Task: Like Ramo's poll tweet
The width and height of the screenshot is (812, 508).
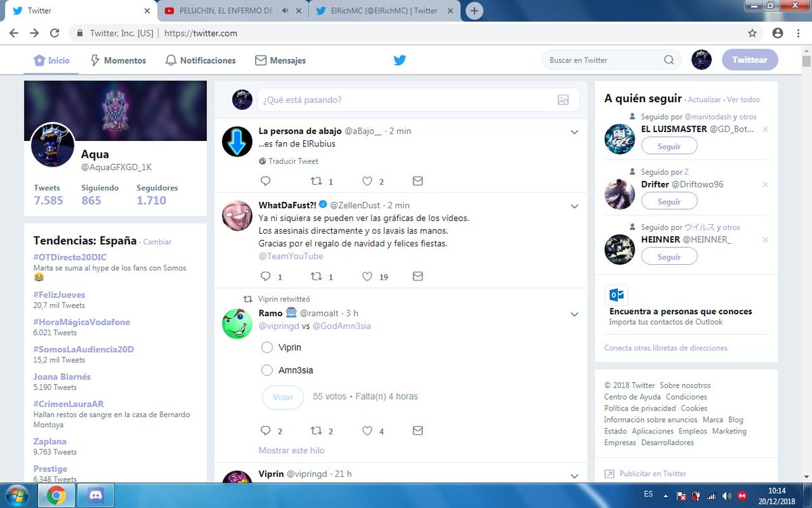Action: (x=367, y=431)
